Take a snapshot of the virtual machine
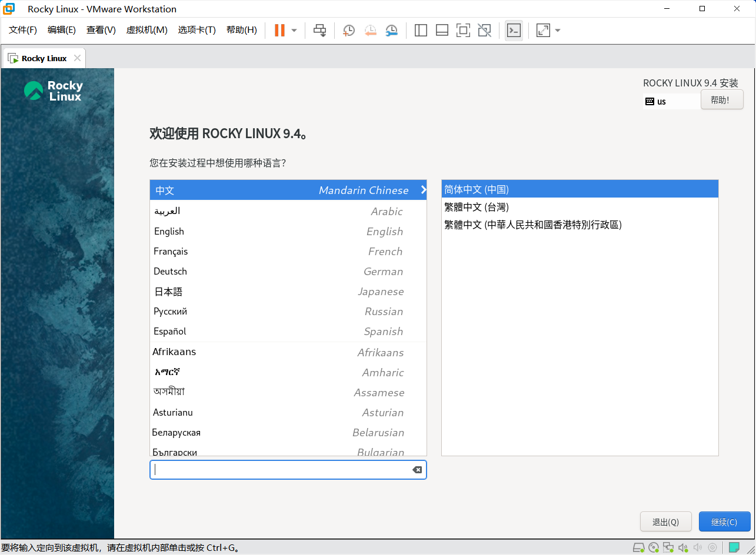 coord(348,30)
